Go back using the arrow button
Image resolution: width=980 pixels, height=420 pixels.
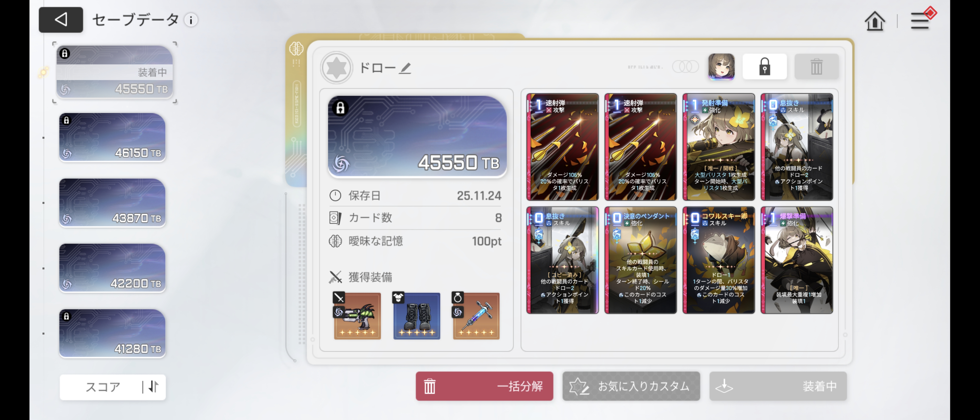click(60, 20)
